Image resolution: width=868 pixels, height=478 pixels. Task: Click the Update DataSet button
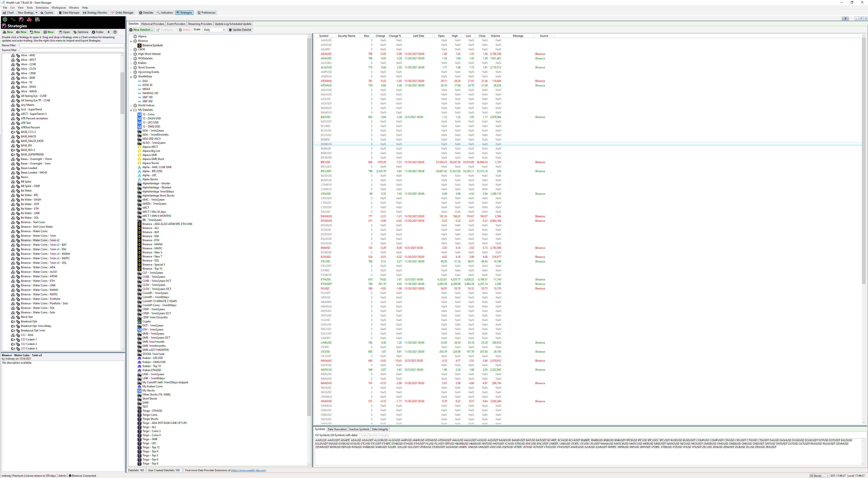[x=240, y=30]
